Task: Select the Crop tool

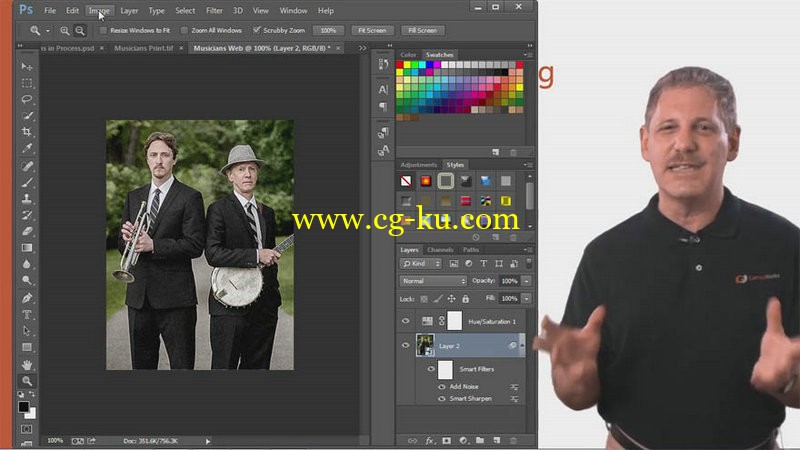Action: pos(27,132)
